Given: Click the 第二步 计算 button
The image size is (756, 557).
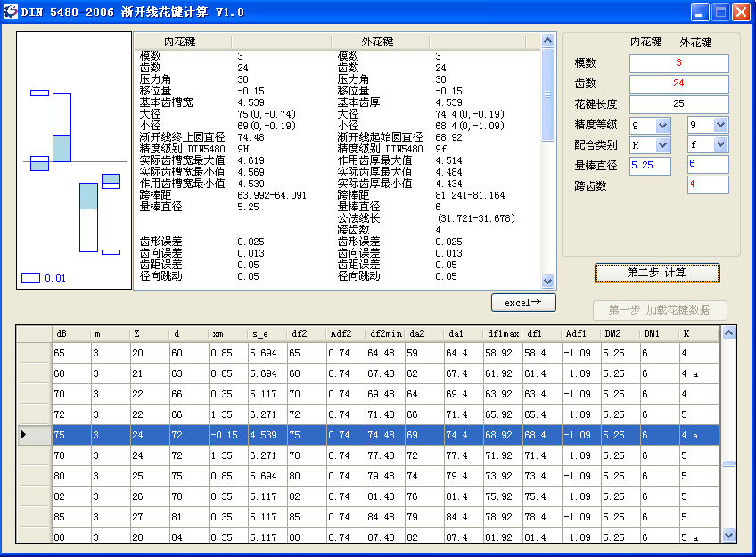Looking at the screenshot, I should coord(657,273).
